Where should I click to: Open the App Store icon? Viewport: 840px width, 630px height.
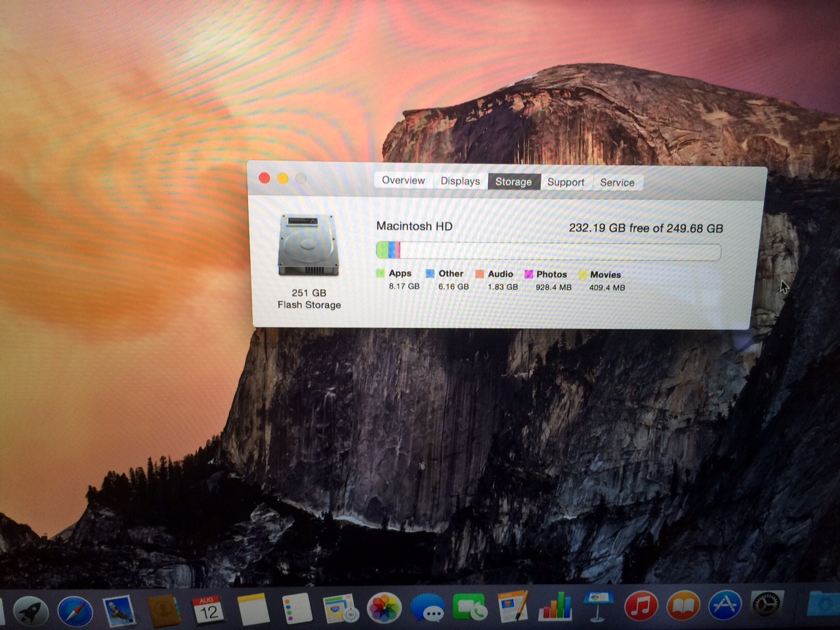click(724, 604)
